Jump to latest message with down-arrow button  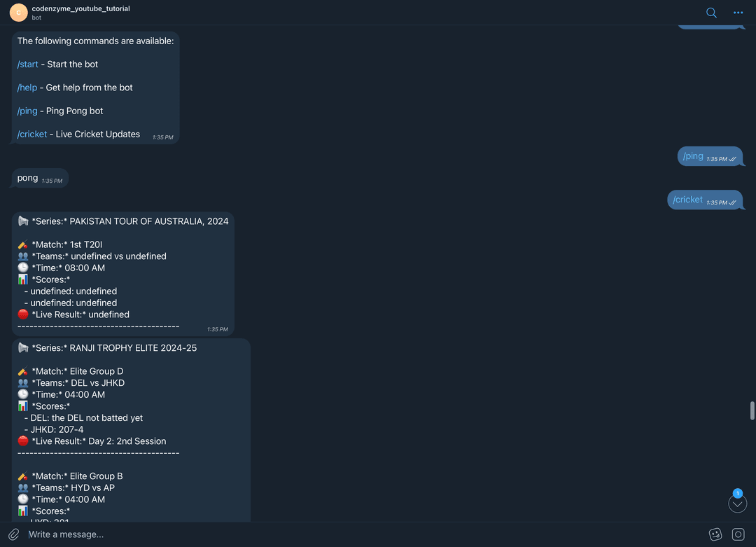tap(738, 504)
